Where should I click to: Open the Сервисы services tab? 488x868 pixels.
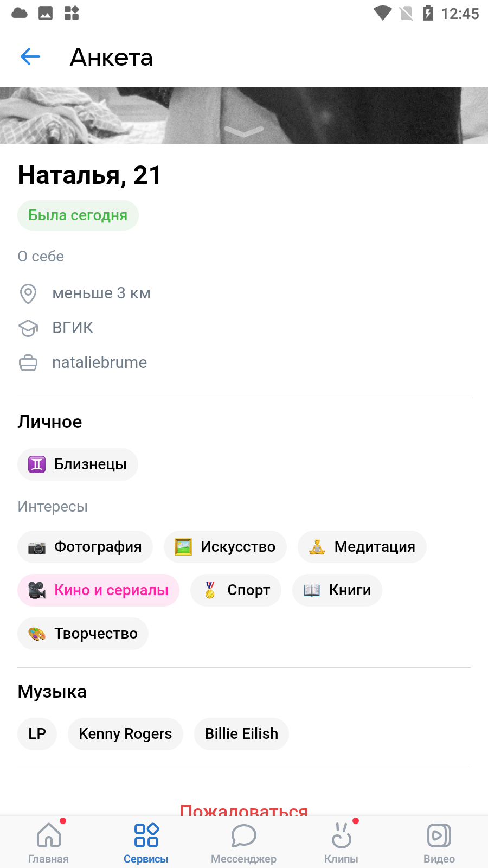click(x=146, y=842)
